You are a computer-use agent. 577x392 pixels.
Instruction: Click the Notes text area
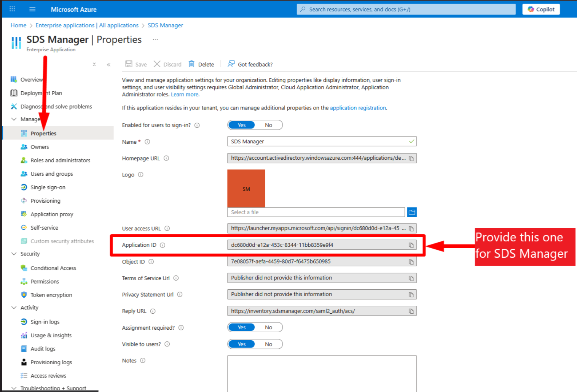[322, 373]
